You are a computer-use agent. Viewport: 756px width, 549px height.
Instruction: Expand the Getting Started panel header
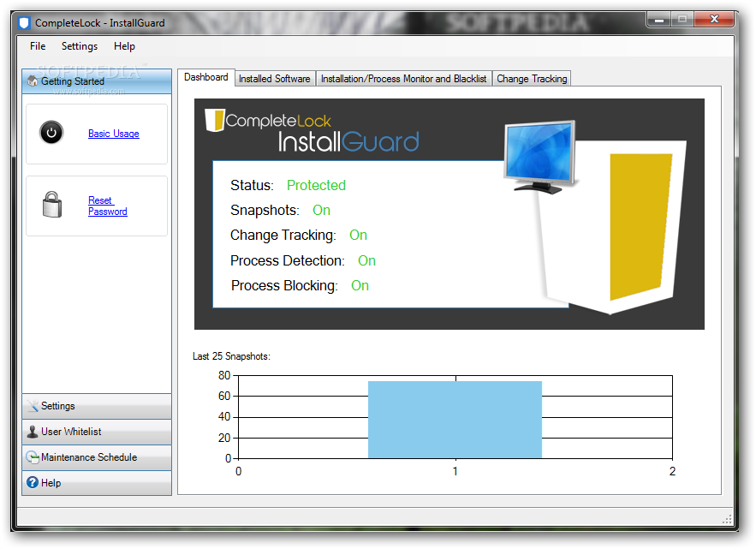pyautogui.click(x=97, y=81)
